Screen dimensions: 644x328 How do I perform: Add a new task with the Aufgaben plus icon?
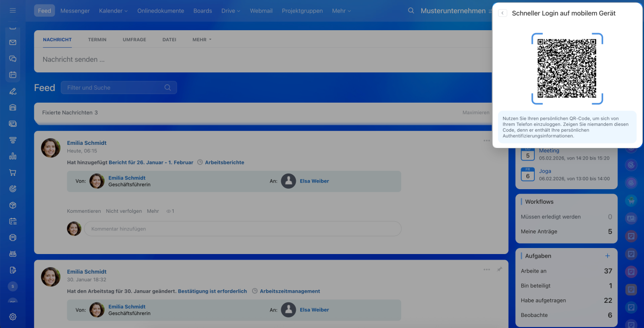[x=607, y=256]
